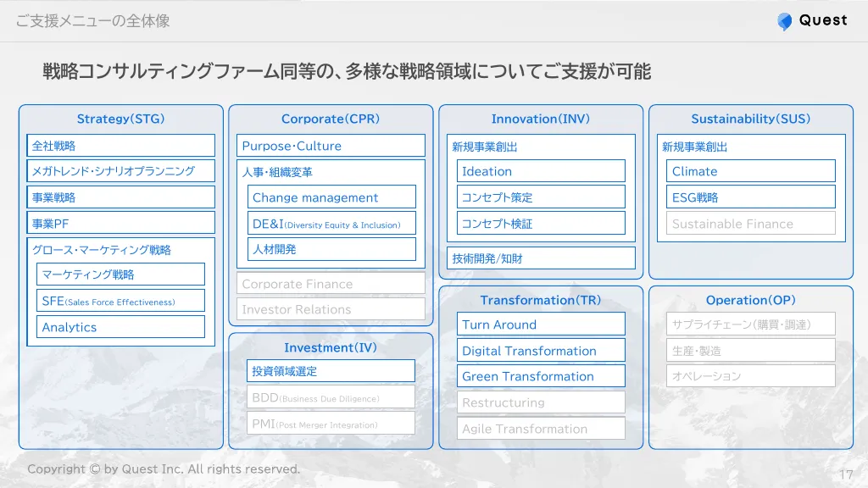
Task: Click the Innovation(INV) heading
Action: [541, 119]
